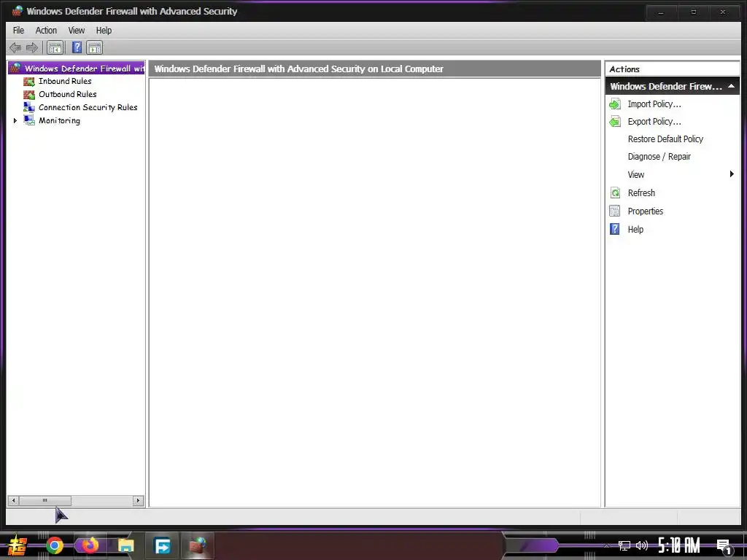Image resolution: width=747 pixels, height=560 pixels.
Task: Click the tree scrollbar left arrow
Action: (x=13, y=500)
